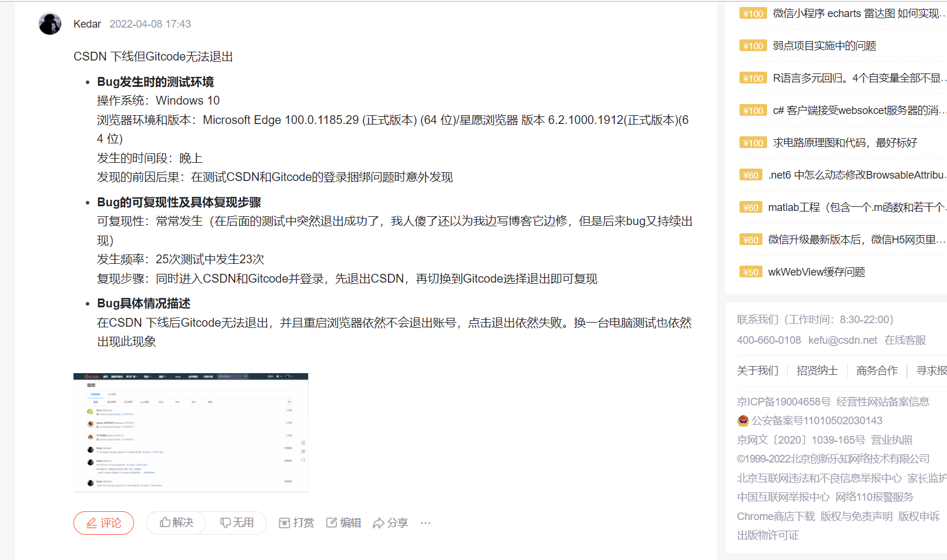
Task: Toggle the 无用 thumbs-down vote
Action: point(226,522)
